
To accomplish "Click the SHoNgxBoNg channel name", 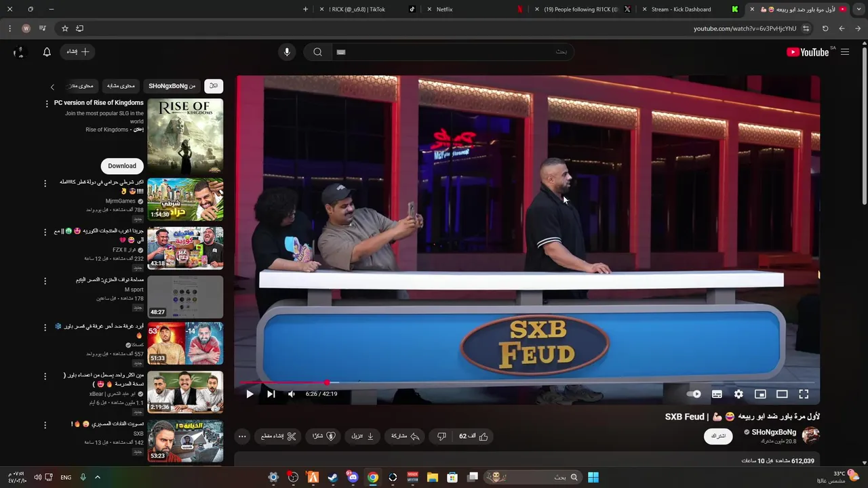I will pos(774,432).
